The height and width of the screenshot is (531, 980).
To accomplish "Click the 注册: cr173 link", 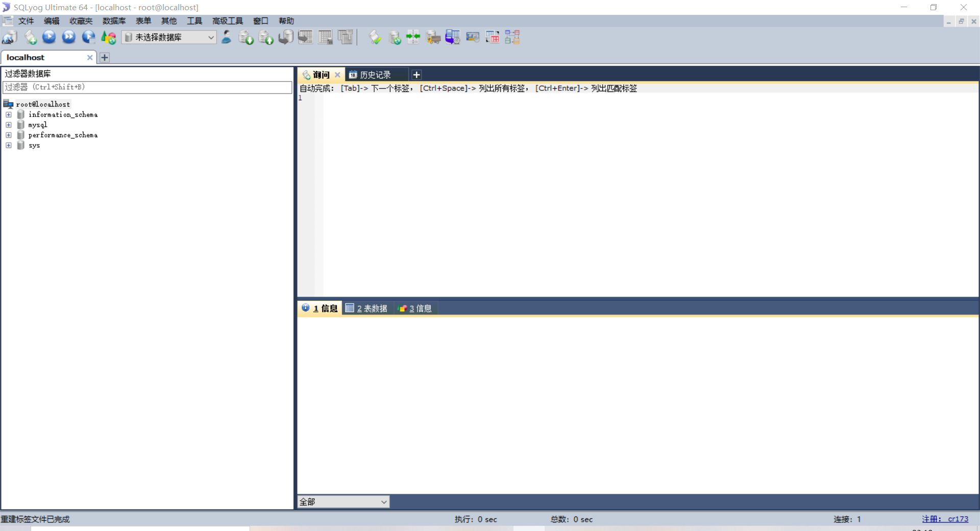I will tap(945, 519).
